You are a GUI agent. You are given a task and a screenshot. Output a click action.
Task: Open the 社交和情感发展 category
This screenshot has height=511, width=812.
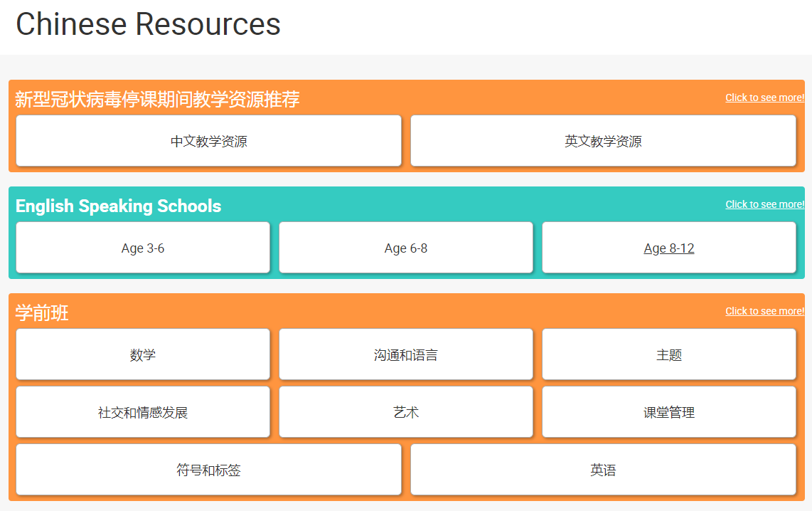click(143, 412)
